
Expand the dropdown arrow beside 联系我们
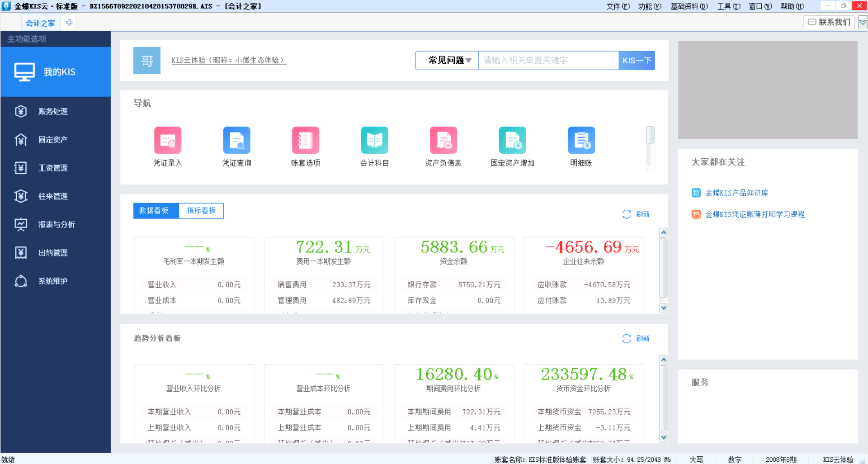[x=863, y=22]
